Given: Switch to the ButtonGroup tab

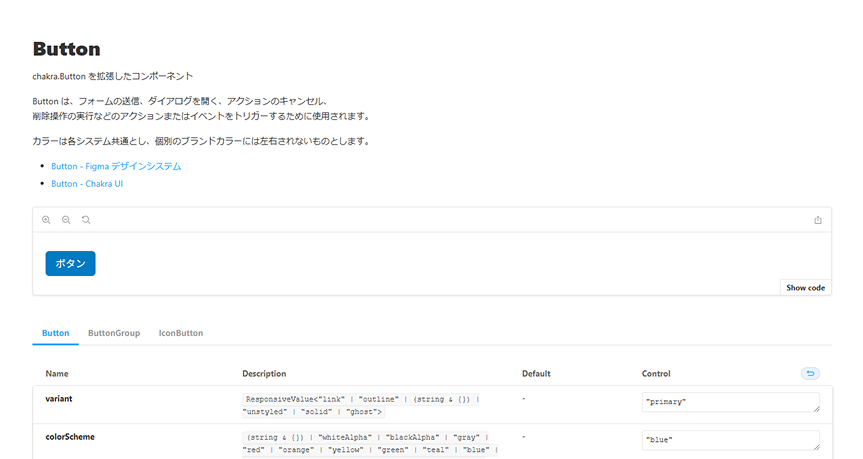Looking at the screenshot, I should (x=114, y=333).
